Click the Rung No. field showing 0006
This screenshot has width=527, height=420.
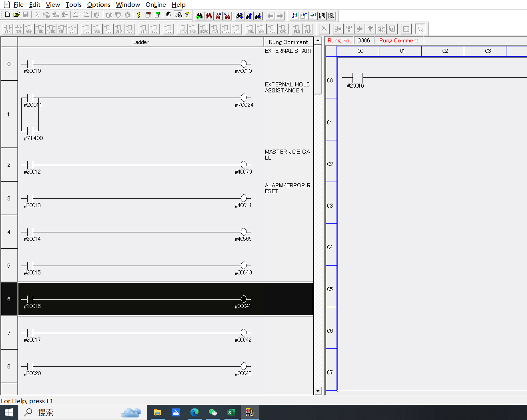pyautogui.click(x=364, y=40)
